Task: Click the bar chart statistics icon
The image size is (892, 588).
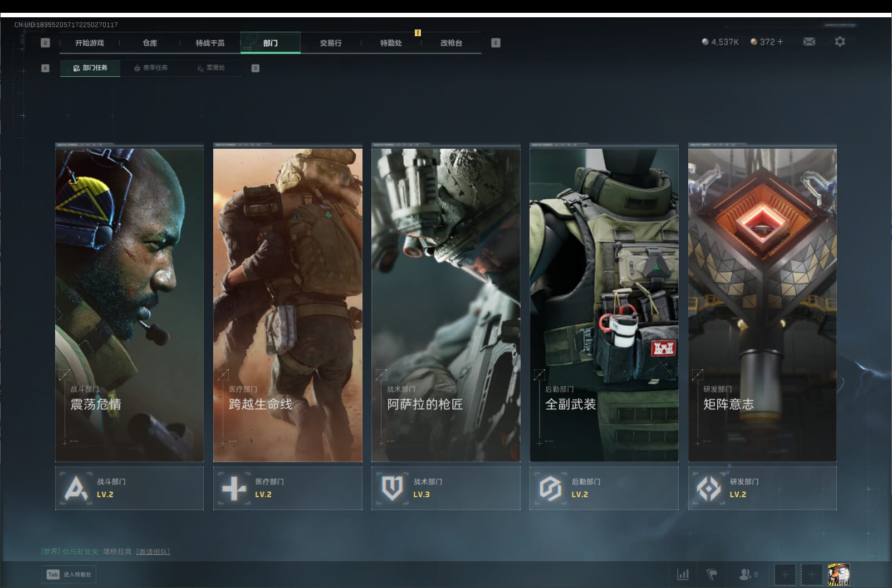Action: click(683, 574)
